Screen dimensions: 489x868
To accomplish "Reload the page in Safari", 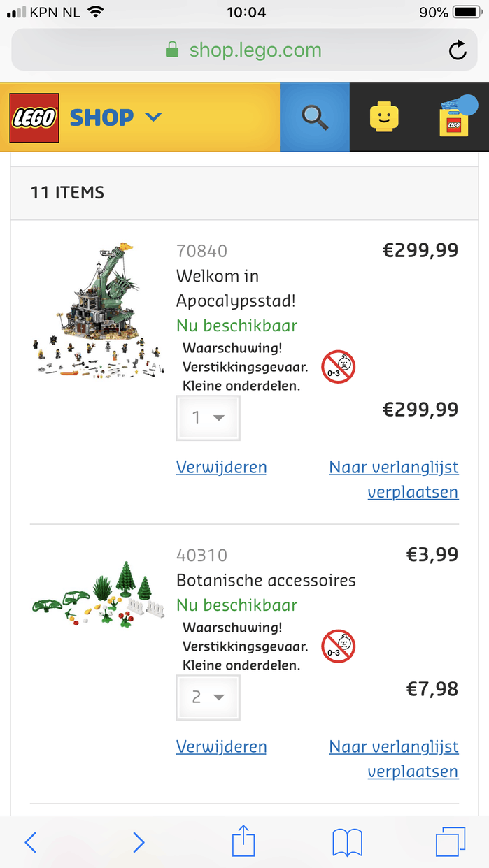I will [x=458, y=50].
